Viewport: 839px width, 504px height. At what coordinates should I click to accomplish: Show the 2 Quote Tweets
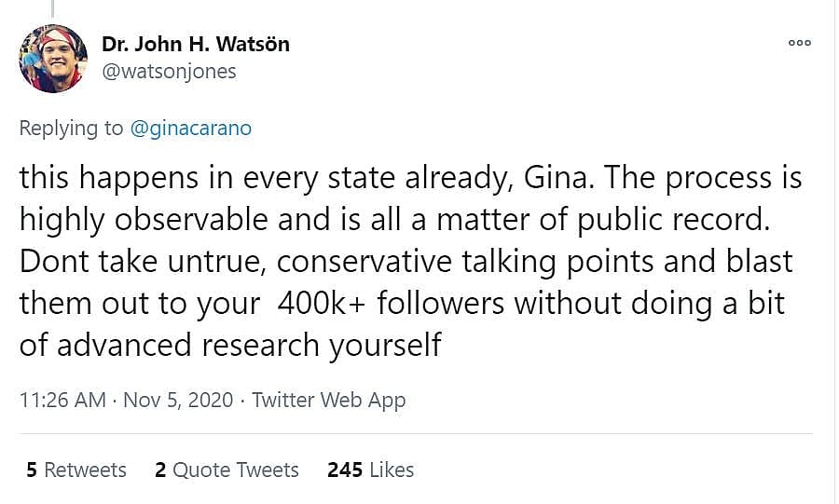(227, 470)
